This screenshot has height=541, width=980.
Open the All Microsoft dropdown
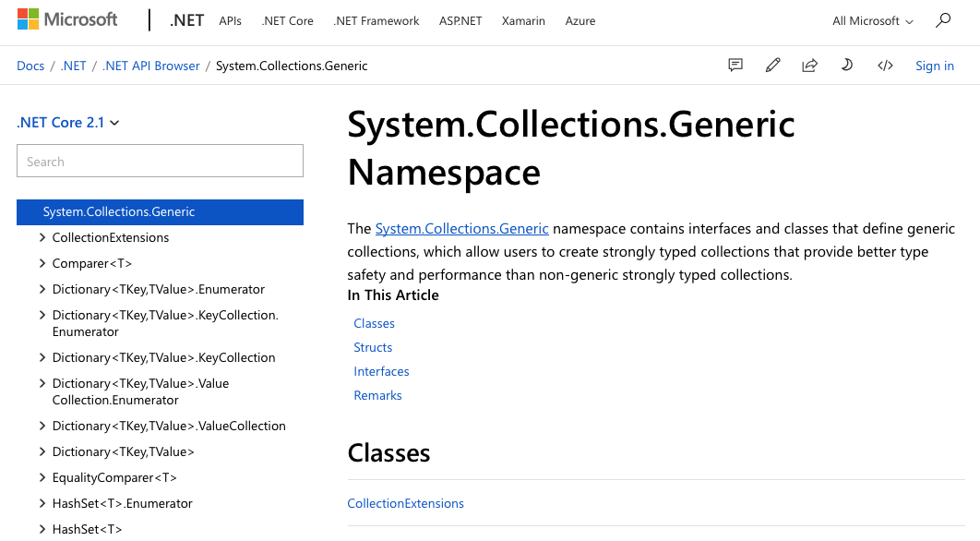(x=873, y=20)
